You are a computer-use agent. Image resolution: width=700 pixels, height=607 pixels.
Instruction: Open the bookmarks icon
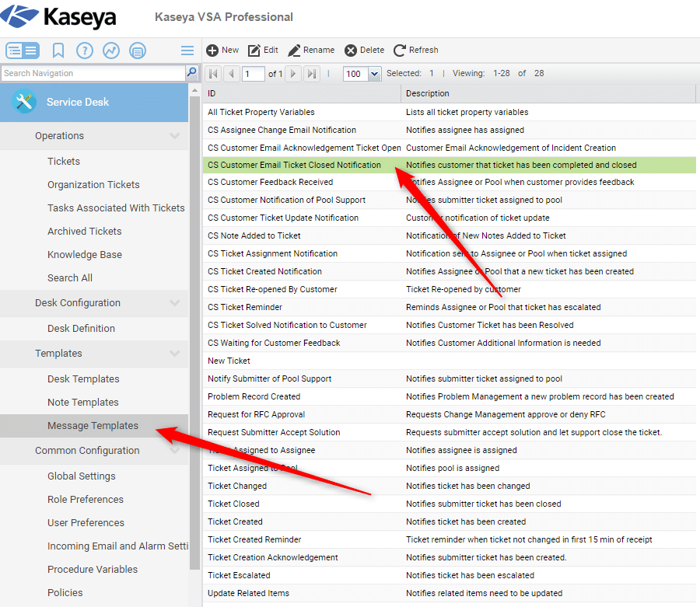coord(58,51)
